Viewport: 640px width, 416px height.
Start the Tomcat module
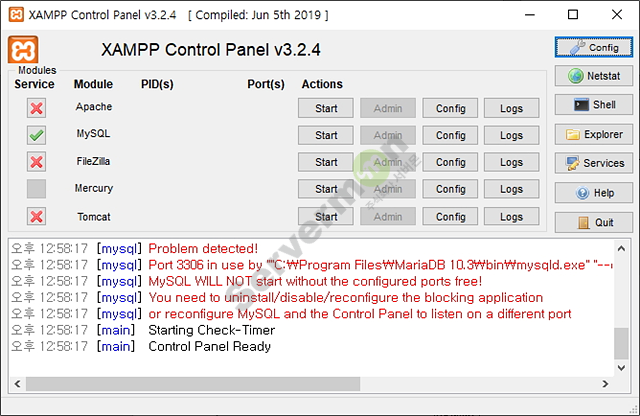[326, 216]
